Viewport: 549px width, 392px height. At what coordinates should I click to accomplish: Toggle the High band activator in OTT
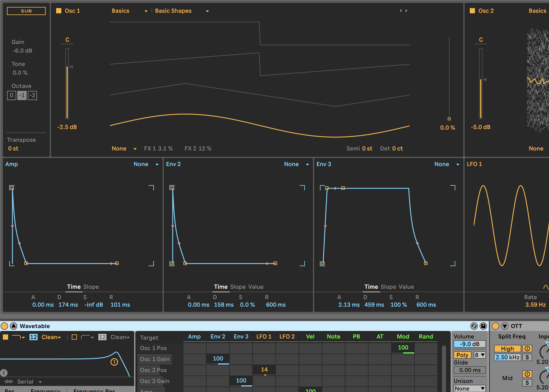527,349
